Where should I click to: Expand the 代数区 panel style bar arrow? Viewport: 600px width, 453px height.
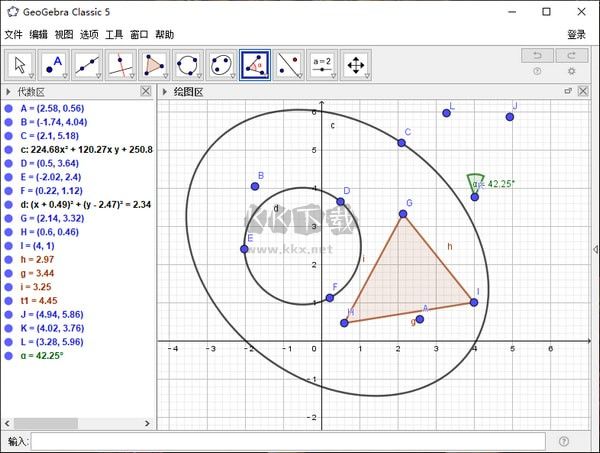pyautogui.click(x=9, y=91)
